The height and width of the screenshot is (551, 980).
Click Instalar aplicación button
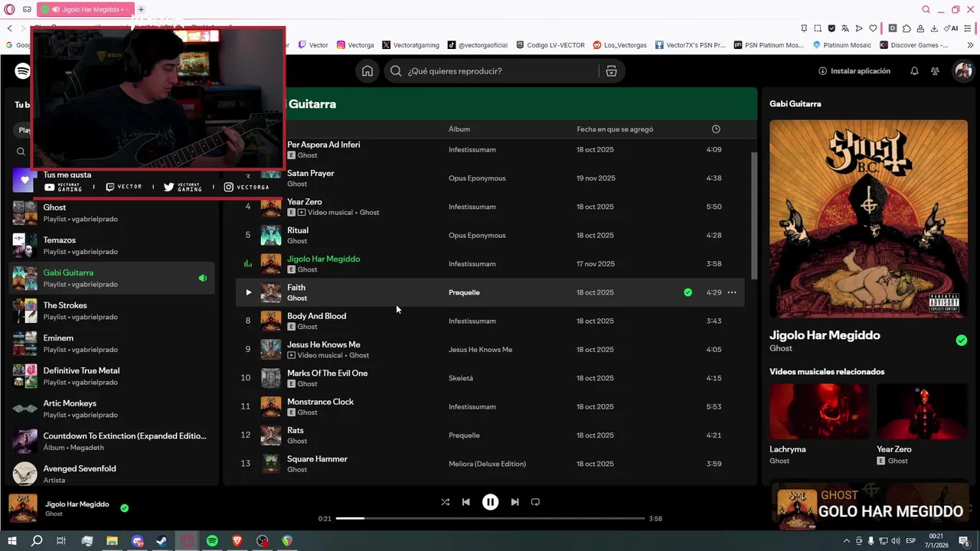coord(854,71)
